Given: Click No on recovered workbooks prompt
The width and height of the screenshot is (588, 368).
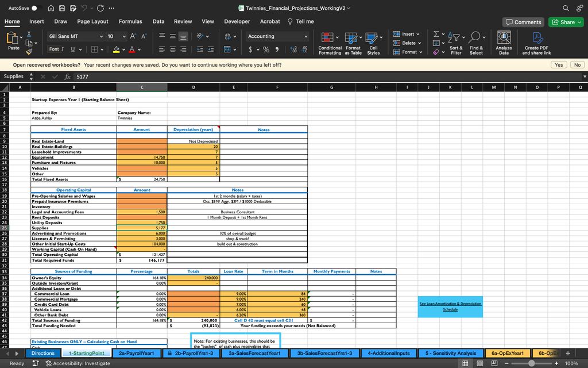Looking at the screenshot, I should click(578, 65).
